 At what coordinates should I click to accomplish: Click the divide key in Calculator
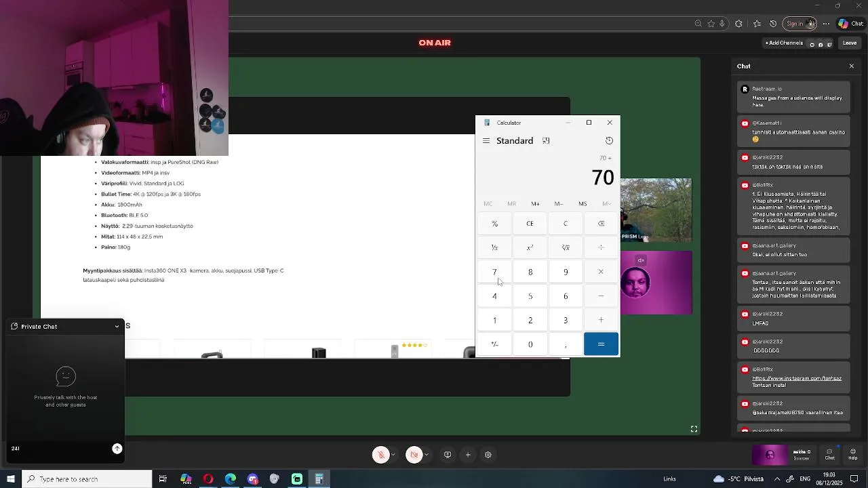601,247
